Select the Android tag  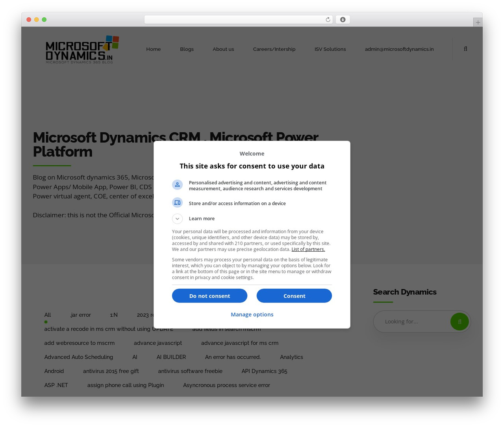click(x=54, y=371)
